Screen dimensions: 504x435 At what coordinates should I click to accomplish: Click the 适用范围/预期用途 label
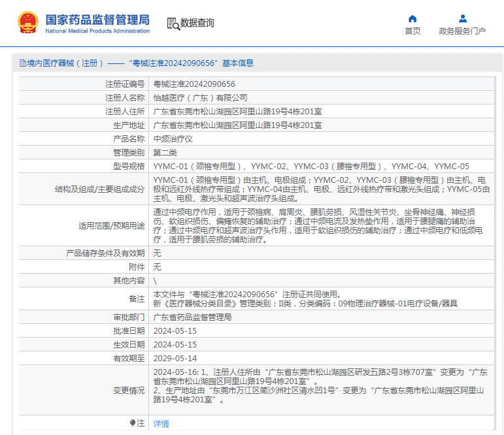tap(112, 226)
